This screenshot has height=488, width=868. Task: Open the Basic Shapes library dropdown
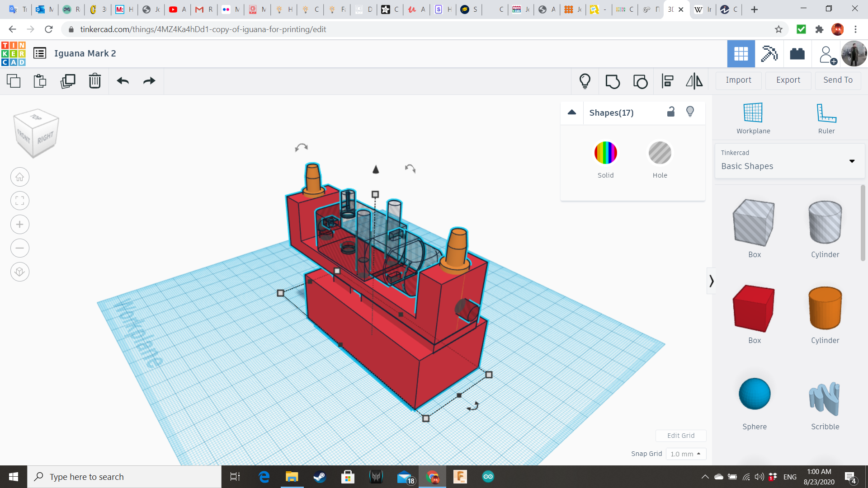[x=789, y=161]
